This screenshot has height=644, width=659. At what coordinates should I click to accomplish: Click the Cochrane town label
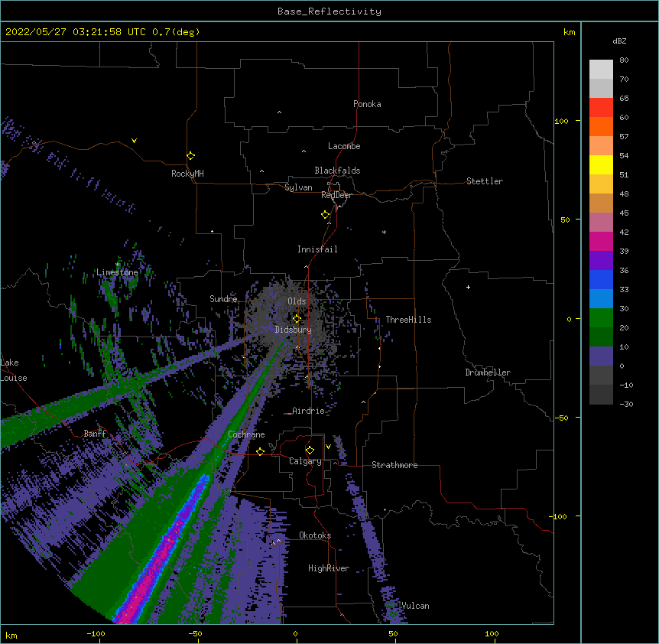point(246,434)
